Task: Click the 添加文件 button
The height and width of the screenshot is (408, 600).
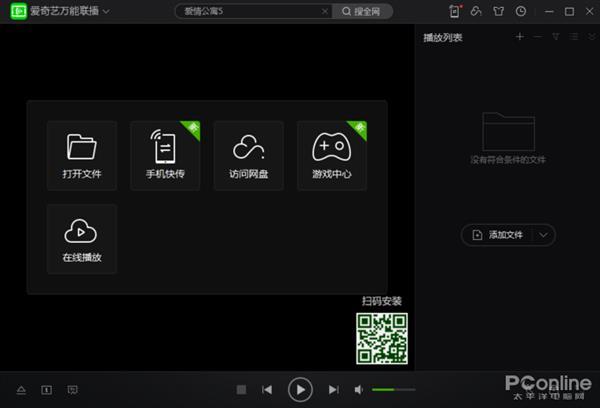Action: [498, 235]
